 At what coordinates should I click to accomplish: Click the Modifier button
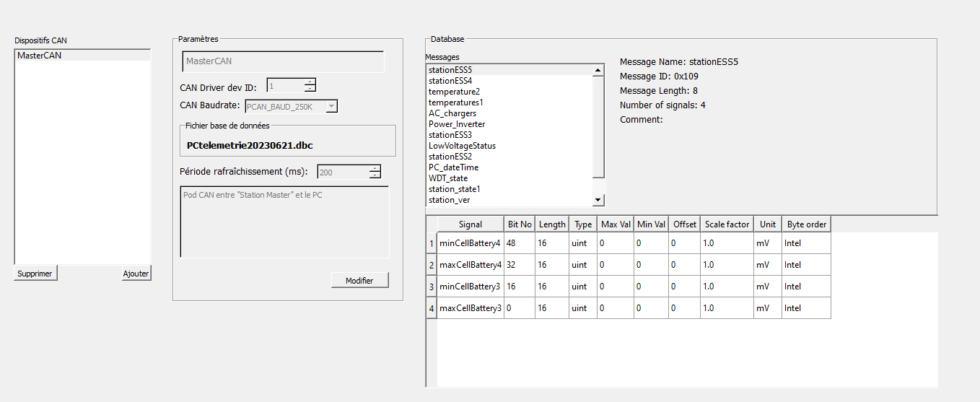point(359,280)
